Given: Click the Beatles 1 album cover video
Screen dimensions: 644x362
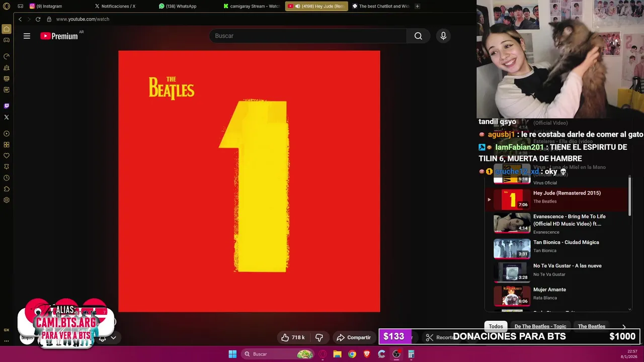Looking at the screenshot, I should click(249, 181).
